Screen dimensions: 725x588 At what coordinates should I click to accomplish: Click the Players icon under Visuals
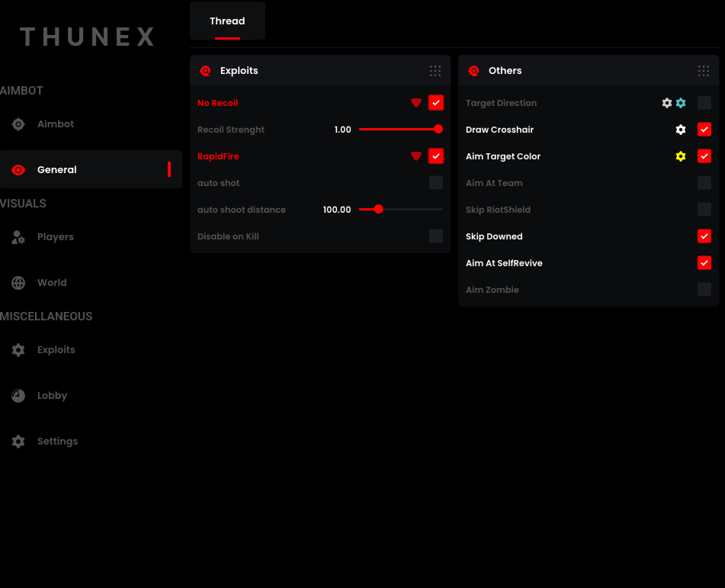[x=18, y=236]
